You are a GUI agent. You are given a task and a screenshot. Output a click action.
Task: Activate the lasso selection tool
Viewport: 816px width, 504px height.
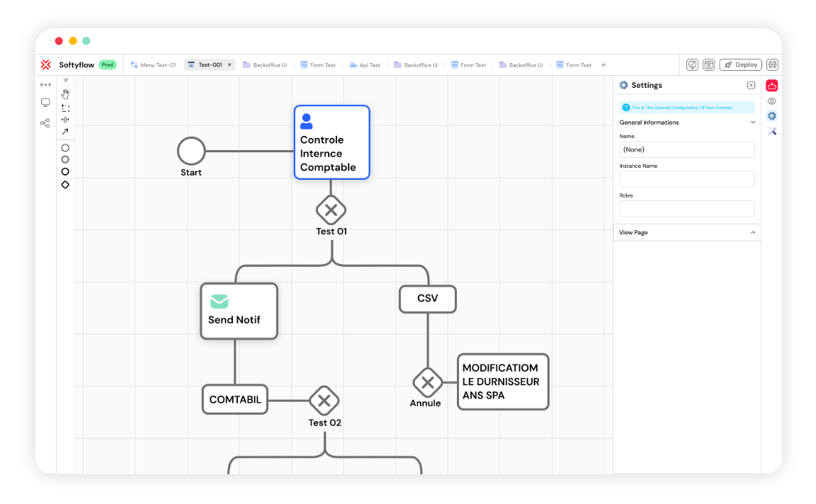tap(65, 108)
